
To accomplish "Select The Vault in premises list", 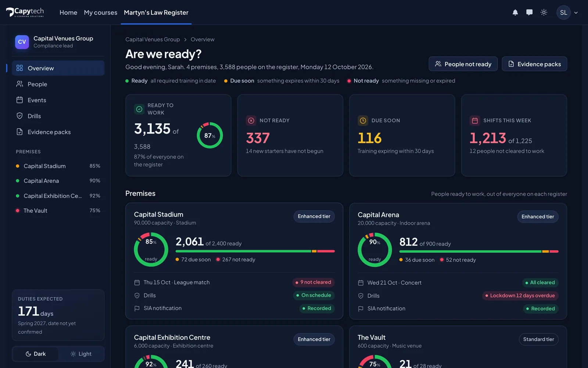I will 58,210.
